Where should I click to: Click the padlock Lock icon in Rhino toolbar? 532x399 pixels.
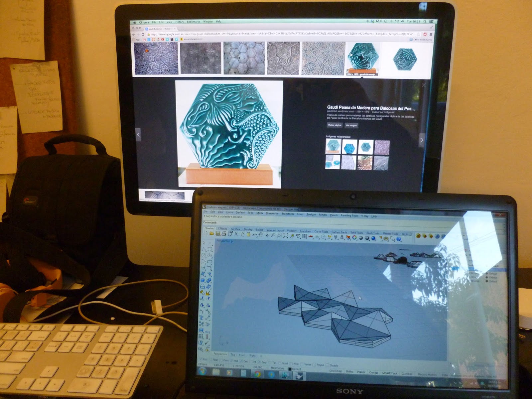click(x=342, y=237)
